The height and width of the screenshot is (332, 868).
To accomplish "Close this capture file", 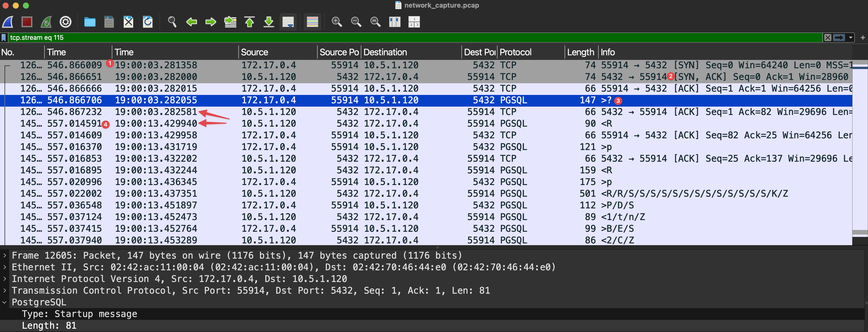I will click(x=128, y=22).
